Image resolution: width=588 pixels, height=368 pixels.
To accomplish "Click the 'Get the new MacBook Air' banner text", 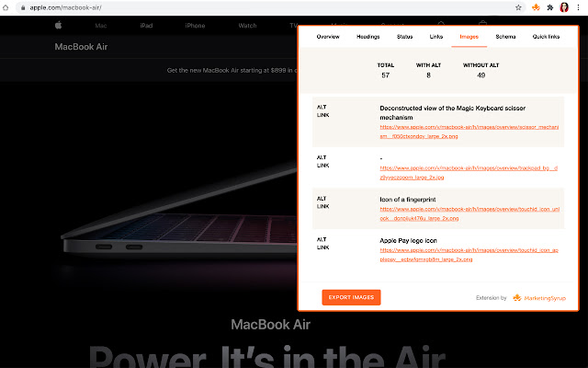I will [232, 70].
